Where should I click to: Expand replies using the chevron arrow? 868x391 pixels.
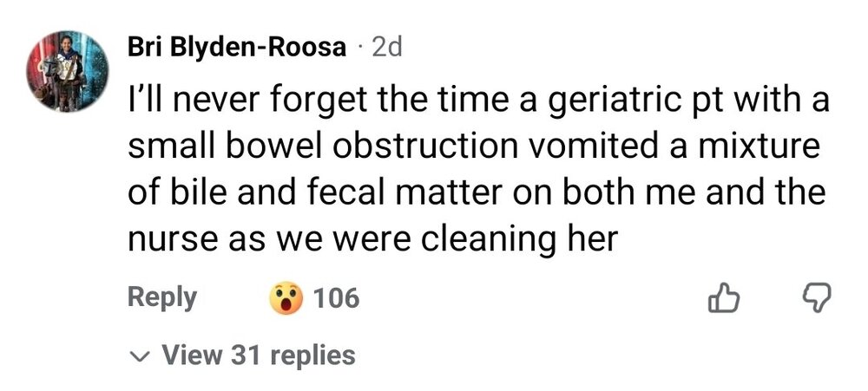pyautogui.click(x=141, y=355)
